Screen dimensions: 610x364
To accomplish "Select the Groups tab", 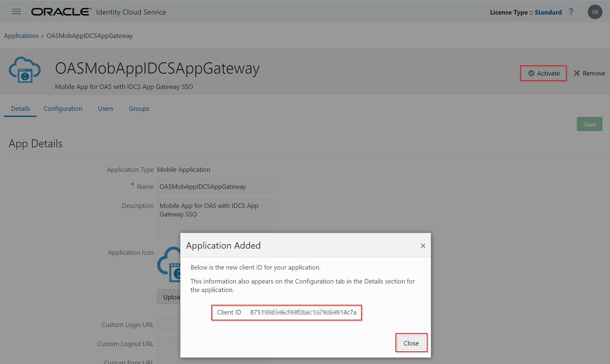I will click(139, 109).
